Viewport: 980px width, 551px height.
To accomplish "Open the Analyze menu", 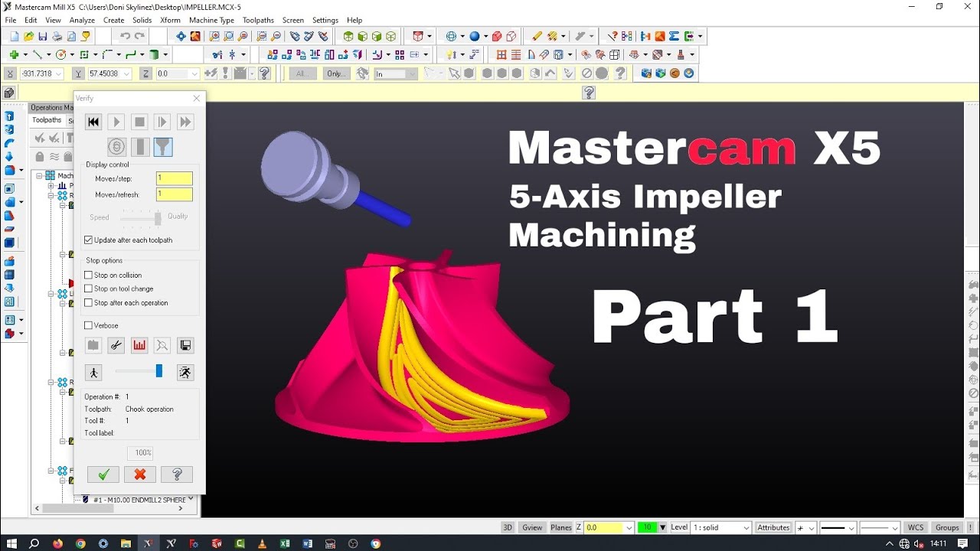I will point(82,20).
